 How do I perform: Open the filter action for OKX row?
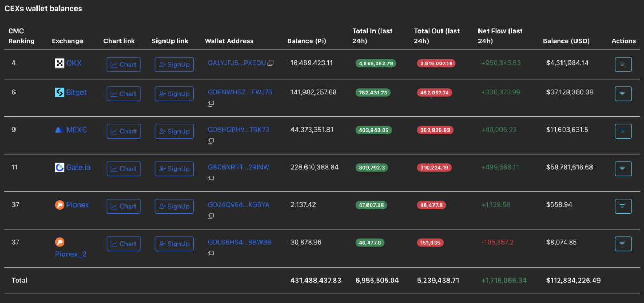[623, 64]
